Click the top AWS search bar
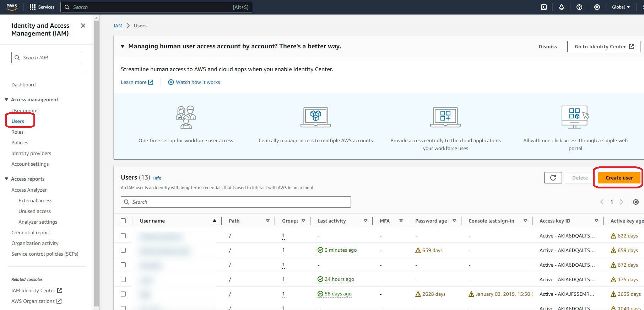The image size is (644, 310). coord(156,7)
